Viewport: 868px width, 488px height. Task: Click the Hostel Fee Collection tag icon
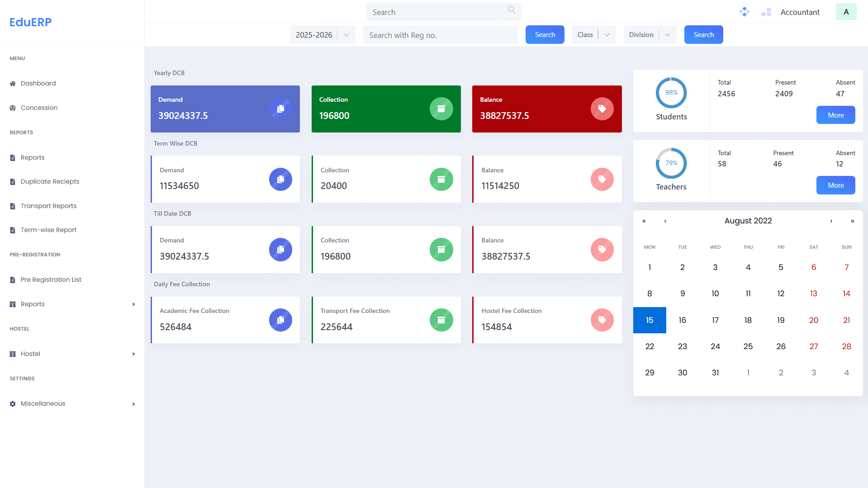point(602,320)
